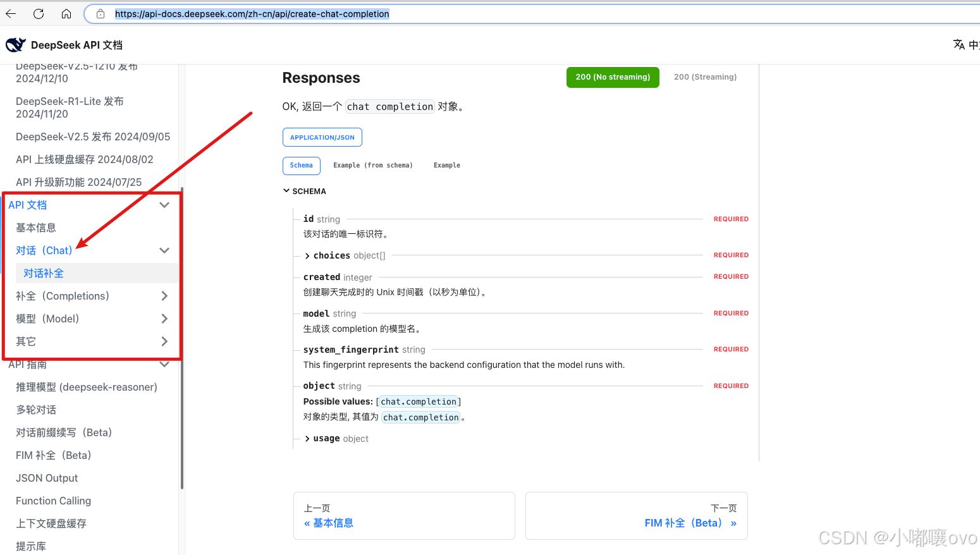Image resolution: width=980 pixels, height=555 pixels.
Task: Click the id string field name
Action: [309, 219]
